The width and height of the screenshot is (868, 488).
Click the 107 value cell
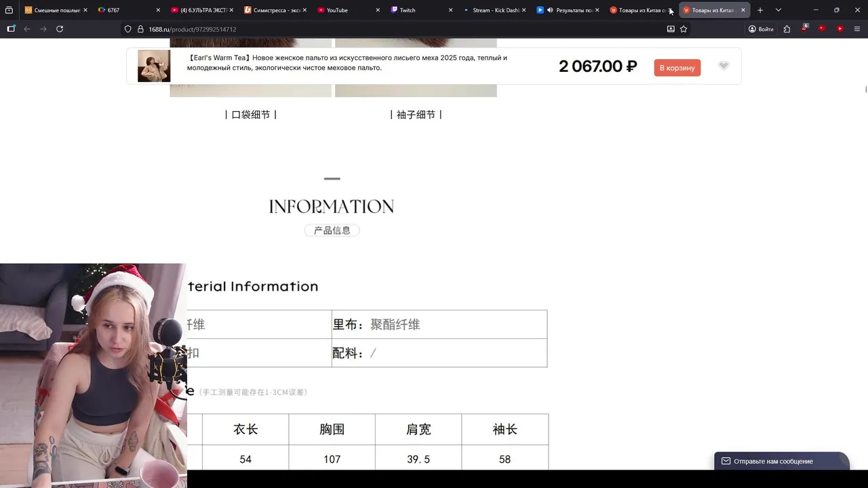[332, 458]
